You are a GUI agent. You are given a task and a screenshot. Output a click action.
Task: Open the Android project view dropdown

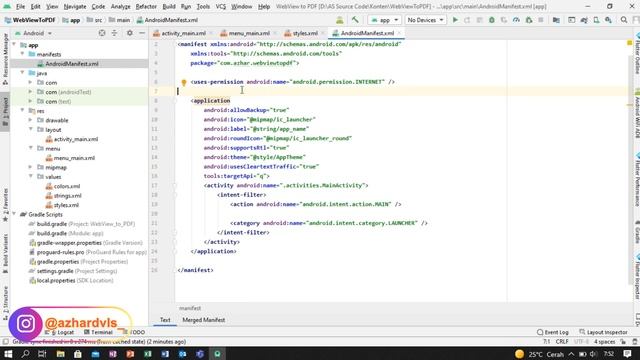coord(33,33)
